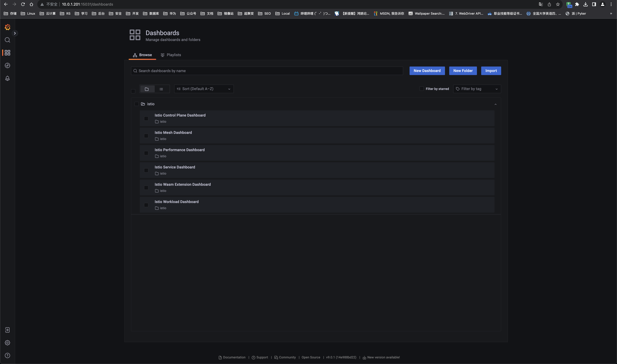Click the sidebar sign-in icon
The height and width of the screenshot is (364, 617).
pos(7,330)
